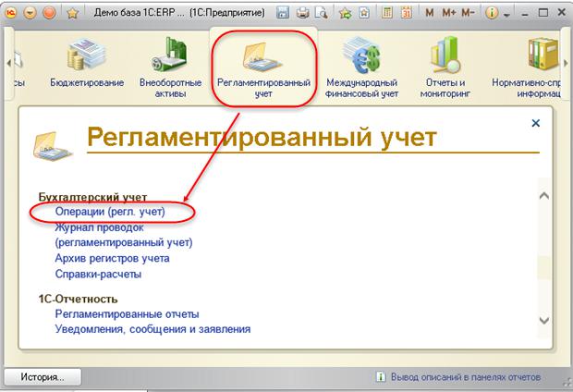Viewport: 573px width, 392px height.
Task: Open Уведомления, сообщения и заявления link
Action: [152, 329]
